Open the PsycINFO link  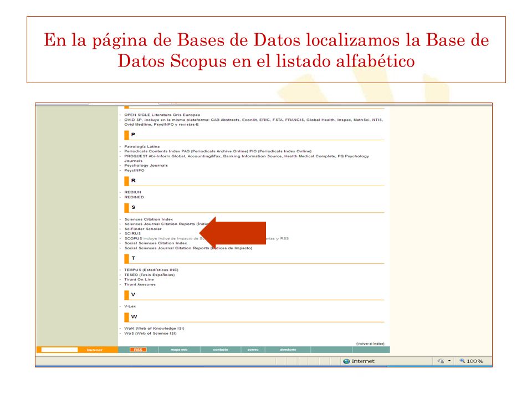(134, 170)
